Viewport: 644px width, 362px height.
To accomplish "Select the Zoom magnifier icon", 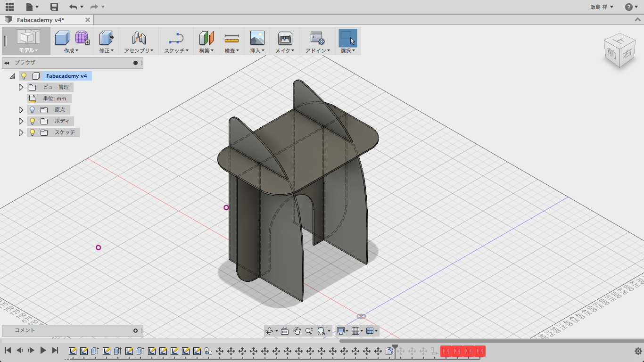I will [309, 331].
